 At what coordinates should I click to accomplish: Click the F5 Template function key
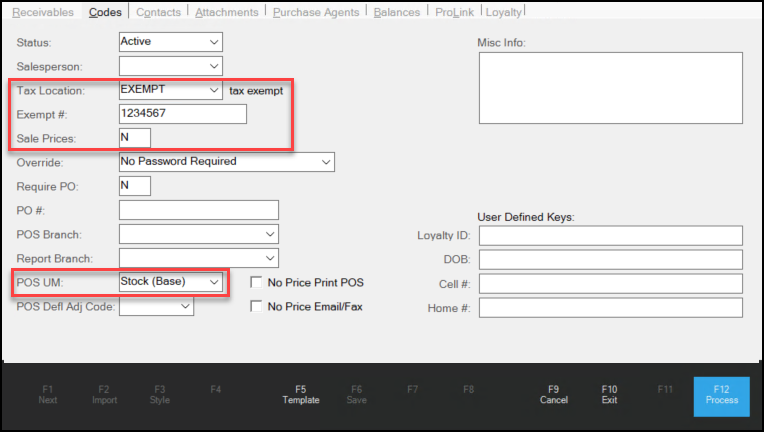(300, 394)
